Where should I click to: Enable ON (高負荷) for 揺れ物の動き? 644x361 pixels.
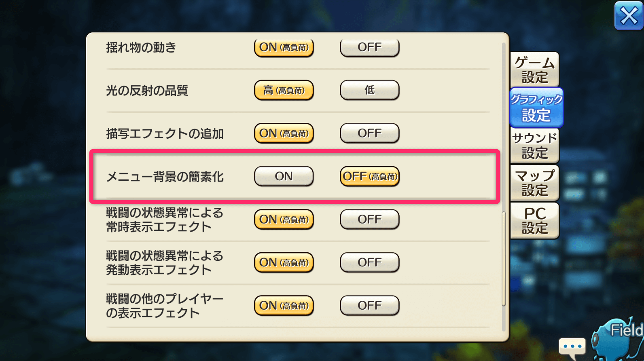point(284,47)
